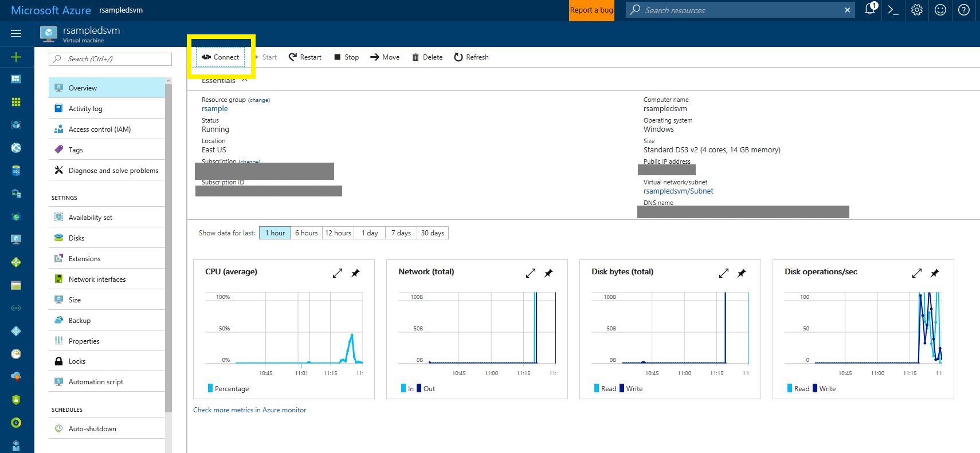
Task: Click the rsampledsvm/Subnet link
Action: [678, 191]
